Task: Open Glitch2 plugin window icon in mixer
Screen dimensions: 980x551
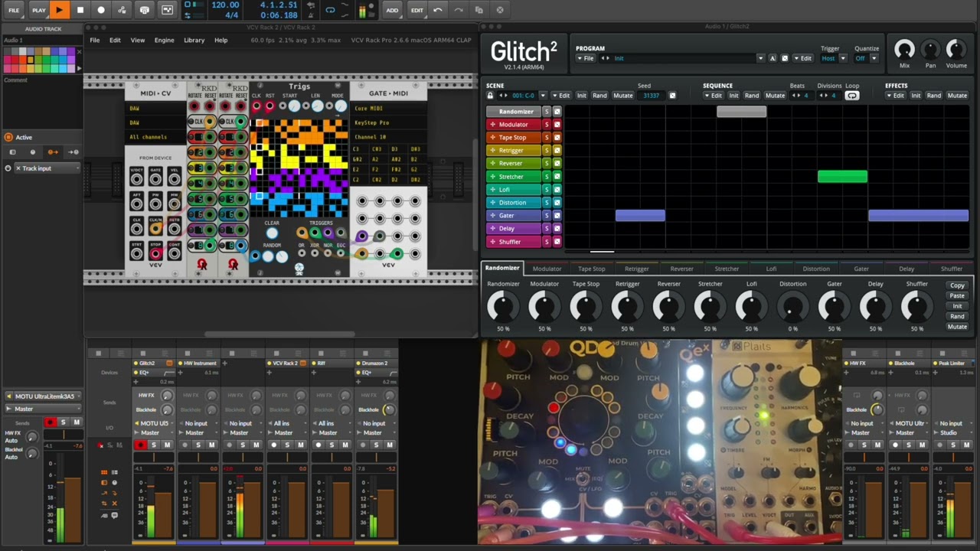Action: [x=170, y=364]
